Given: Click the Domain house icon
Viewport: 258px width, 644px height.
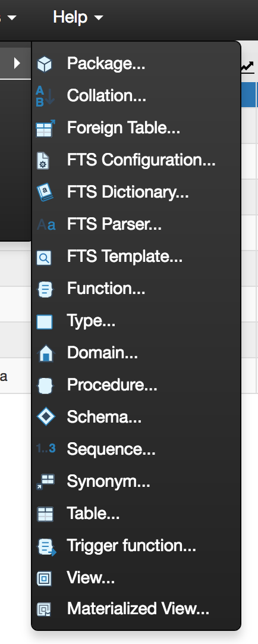Looking at the screenshot, I should point(46,354).
